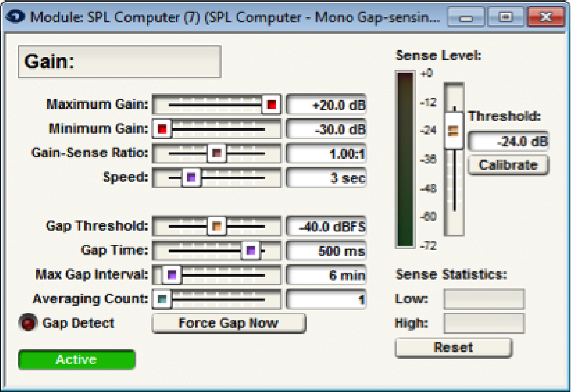Click the 'Sense Level:' label

pos(439,55)
